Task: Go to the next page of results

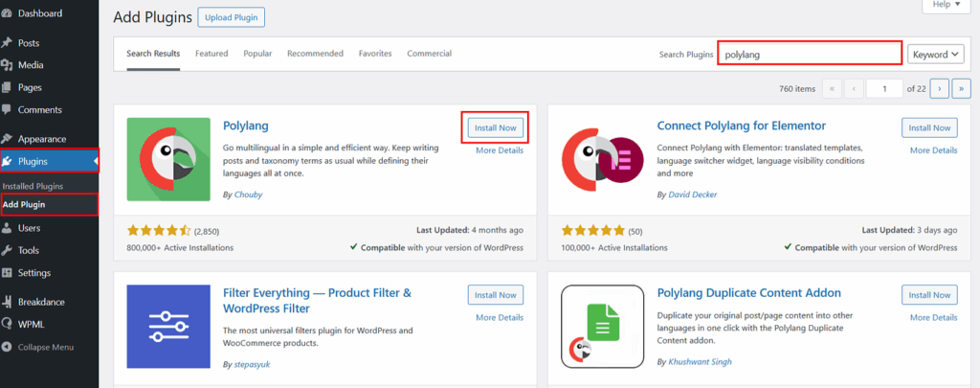Action: coord(941,88)
